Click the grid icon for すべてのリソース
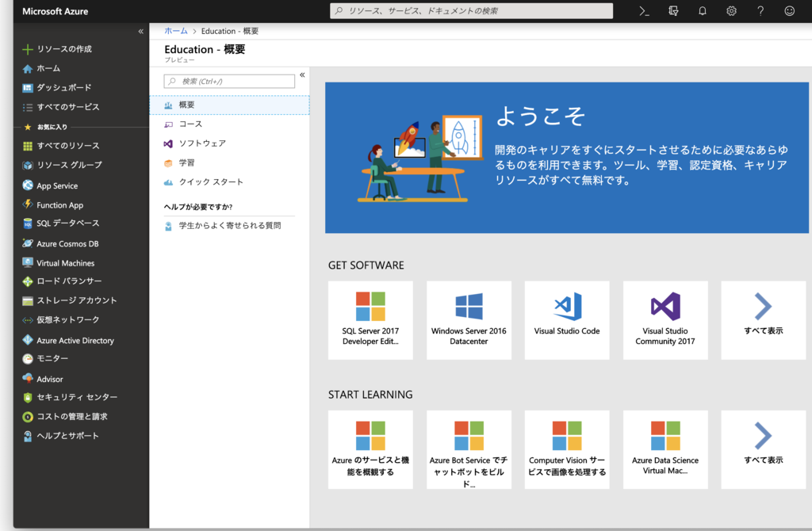 tap(28, 146)
